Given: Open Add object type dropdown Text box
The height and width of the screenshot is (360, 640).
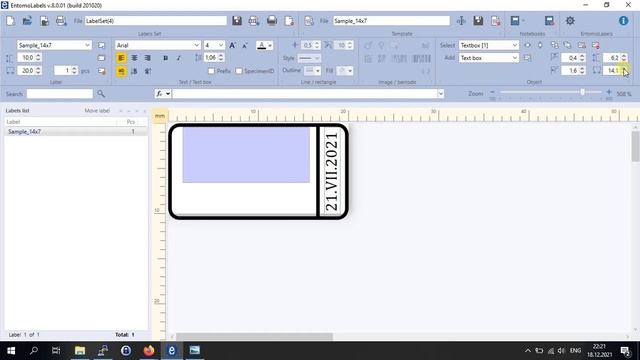Looking at the screenshot, I should coord(514,58).
